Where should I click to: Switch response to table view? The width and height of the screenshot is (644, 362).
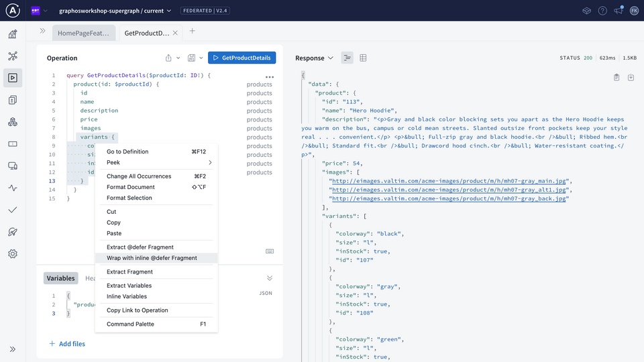[x=363, y=58]
